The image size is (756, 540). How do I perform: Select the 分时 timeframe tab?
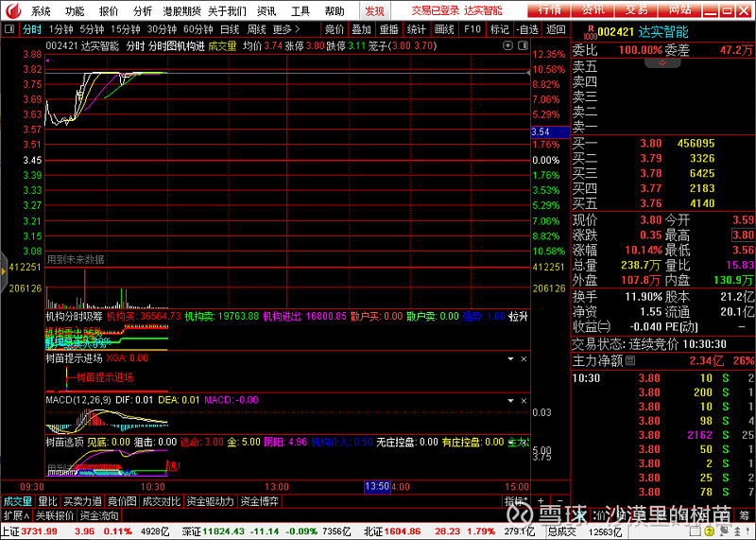tap(32, 29)
